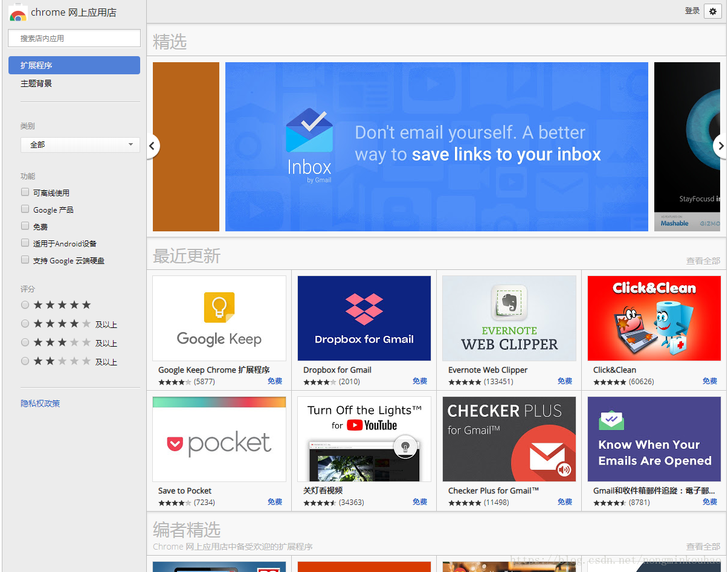
Task: Open Checker Plus for Gmail thumbnail
Action: [x=509, y=439]
